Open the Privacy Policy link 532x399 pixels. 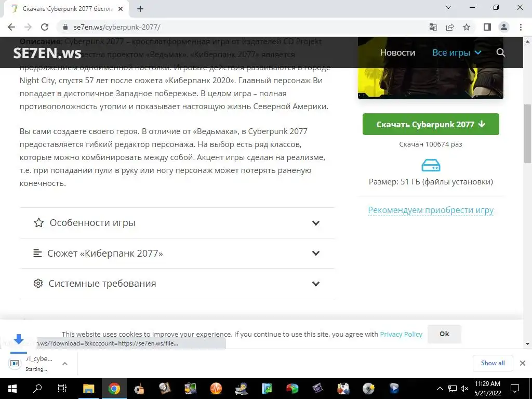[x=401, y=334]
